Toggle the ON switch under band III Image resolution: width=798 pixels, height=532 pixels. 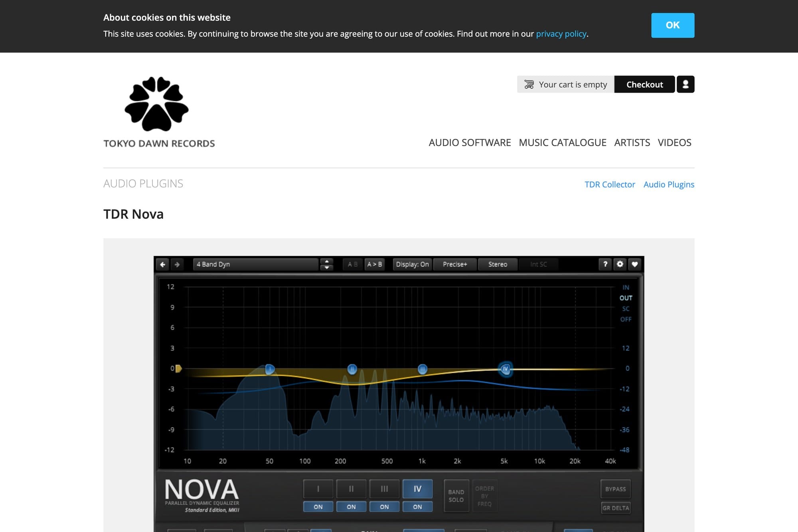point(384,507)
